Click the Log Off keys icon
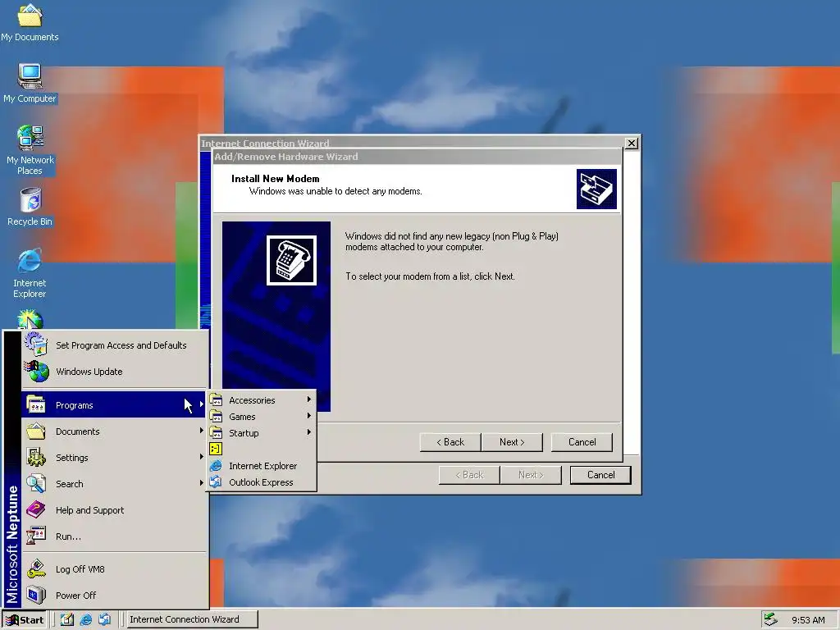Image resolution: width=840 pixels, height=630 pixels. tap(36, 568)
